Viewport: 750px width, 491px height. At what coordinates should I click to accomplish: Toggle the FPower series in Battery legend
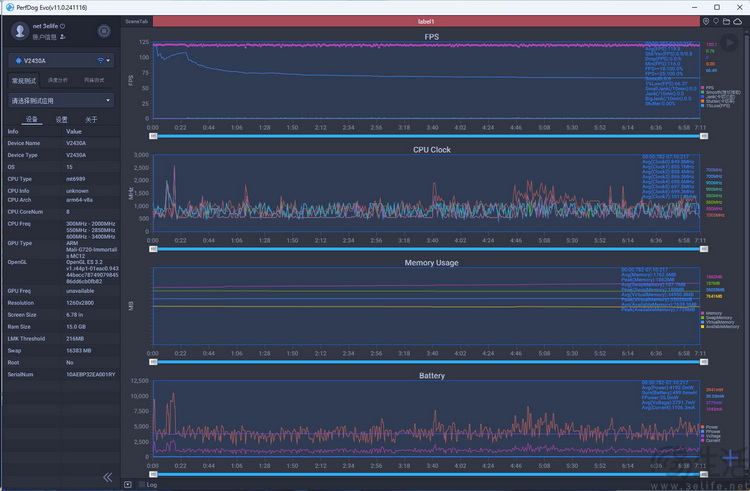coord(711,431)
